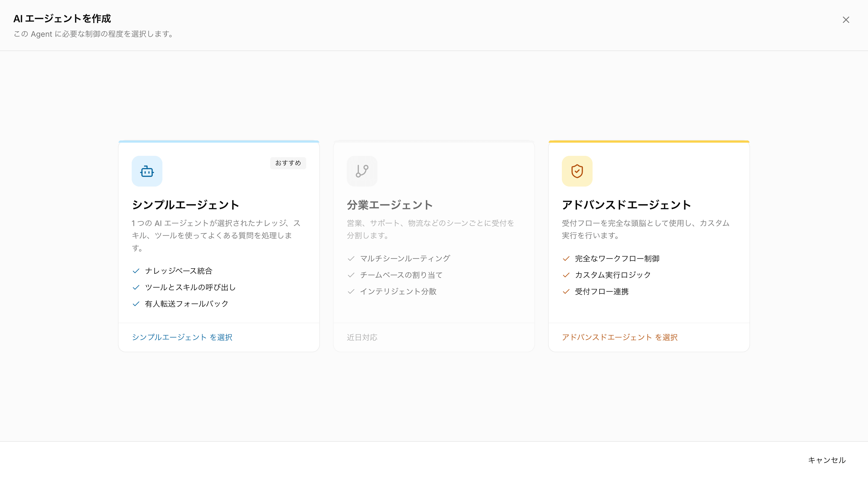
Task: Click the checkmark beside ナレッジベース統合
Action: tap(136, 271)
